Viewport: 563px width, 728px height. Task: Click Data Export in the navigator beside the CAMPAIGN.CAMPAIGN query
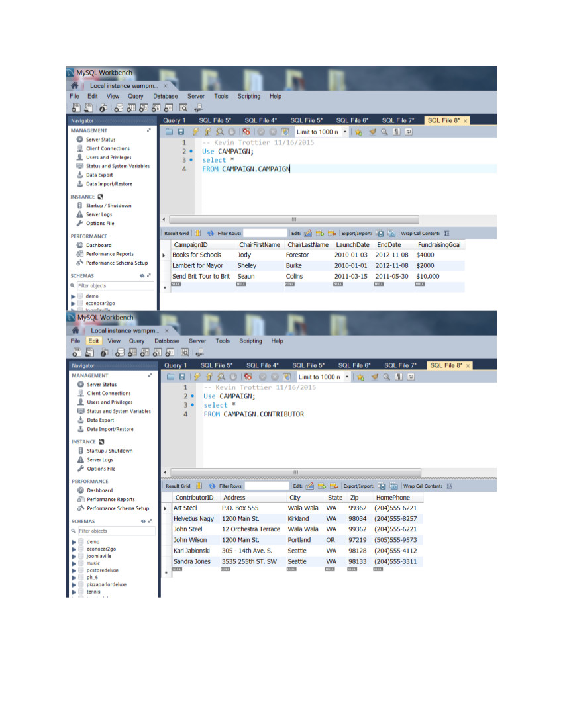99,175
